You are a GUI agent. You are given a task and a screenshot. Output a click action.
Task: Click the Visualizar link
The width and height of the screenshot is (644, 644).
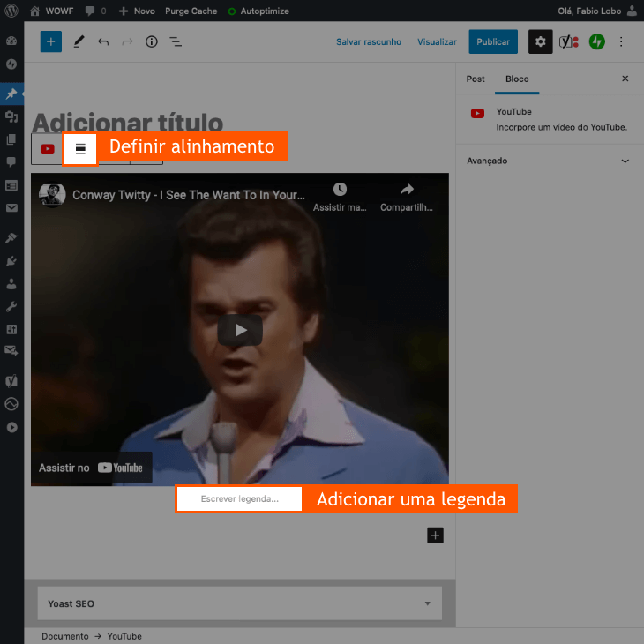click(437, 41)
